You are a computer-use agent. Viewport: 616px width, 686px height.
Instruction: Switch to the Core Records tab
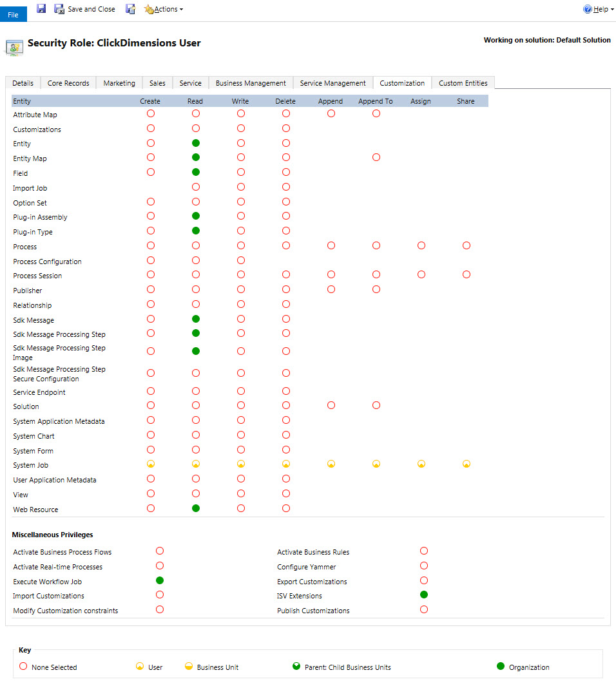(68, 83)
